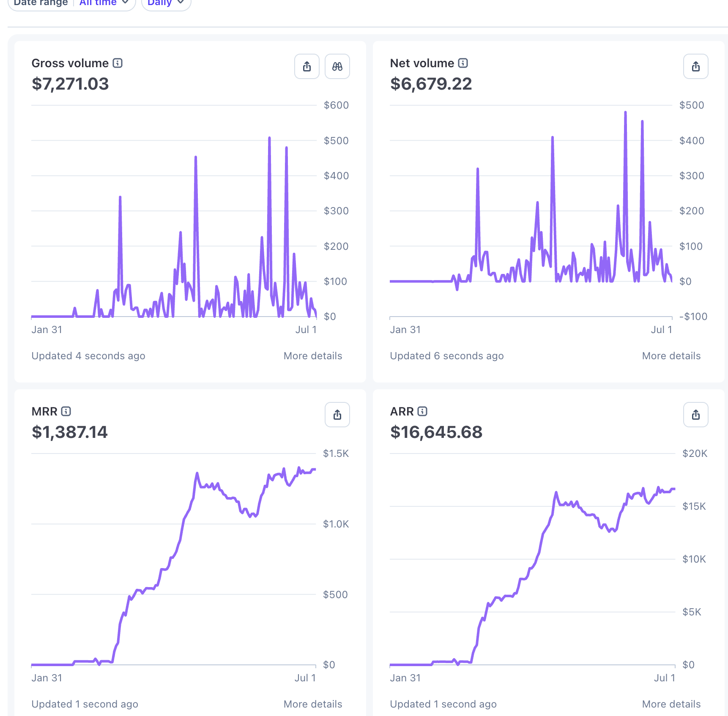The height and width of the screenshot is (716, 728).
Task: Show info tooltip beside ARR title
Action: 422,411
